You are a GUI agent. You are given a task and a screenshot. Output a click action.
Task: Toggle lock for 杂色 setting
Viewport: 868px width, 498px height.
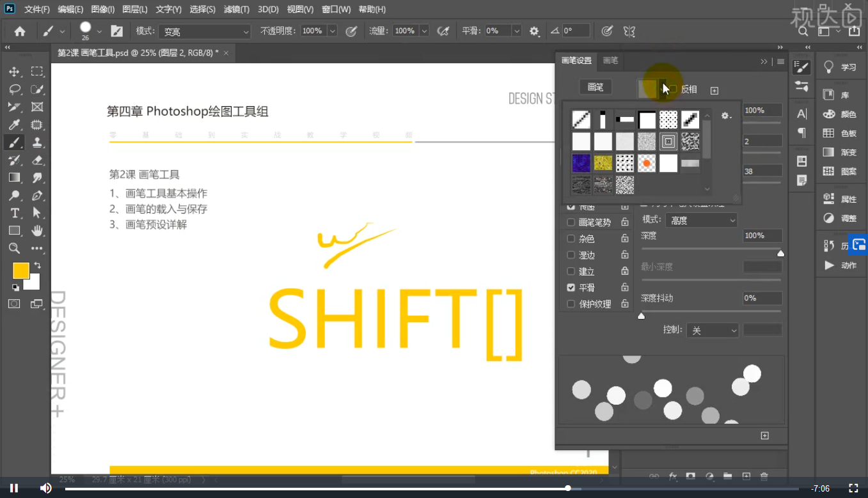tap(625, 238)
